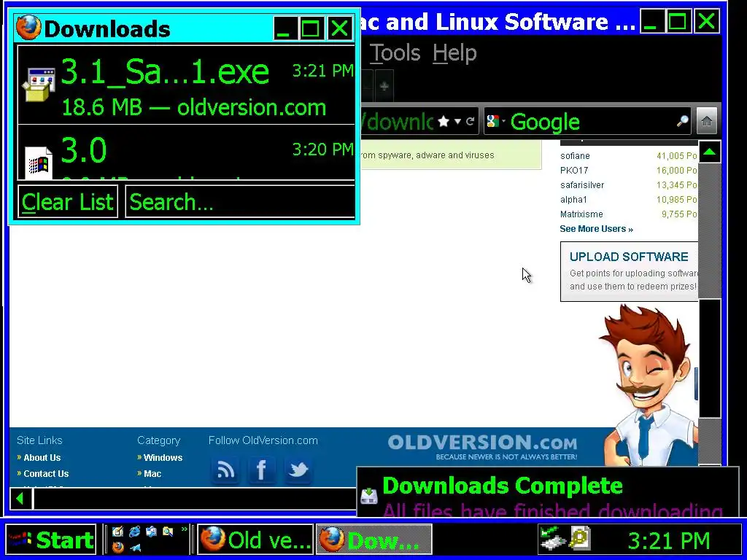747x560 pixels.
Task: Open the Google search engine dropdown
Action: pyautogui.click(x=495, y=121)
